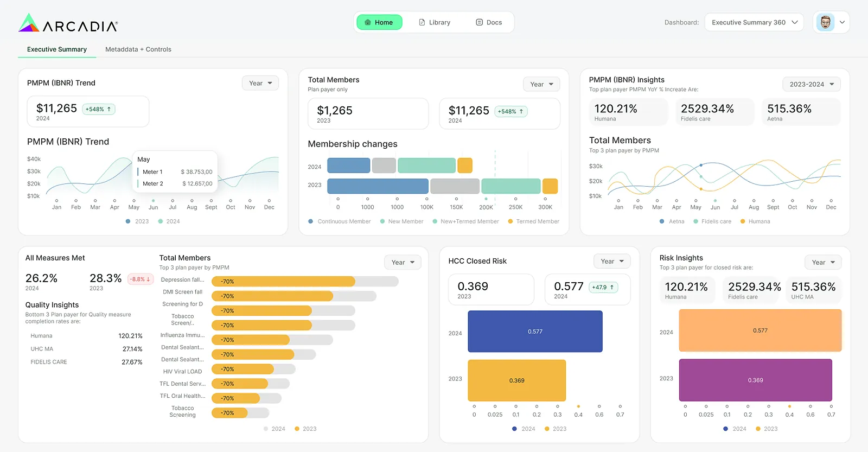Click the blue 2023 Continuous Member bar segment
Screen dimensions: 868x452
378,186
